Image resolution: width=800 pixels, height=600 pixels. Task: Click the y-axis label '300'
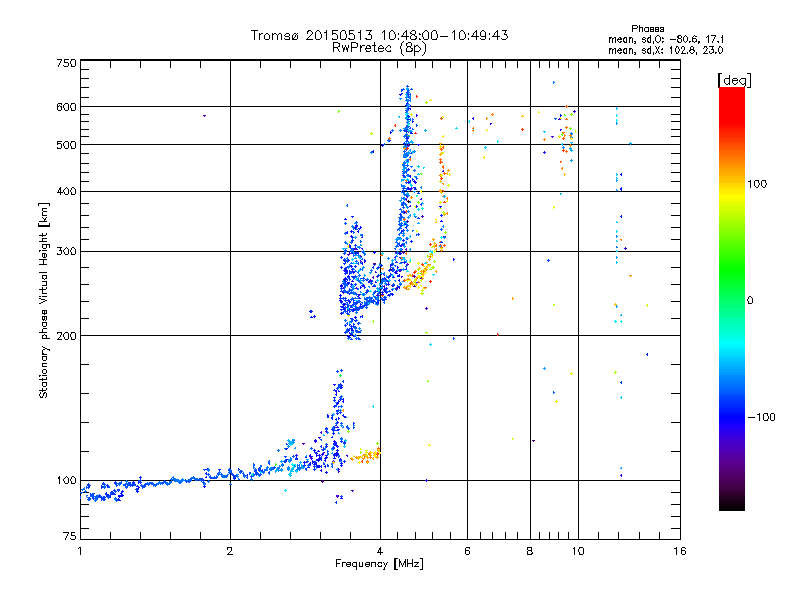(66, 252)
